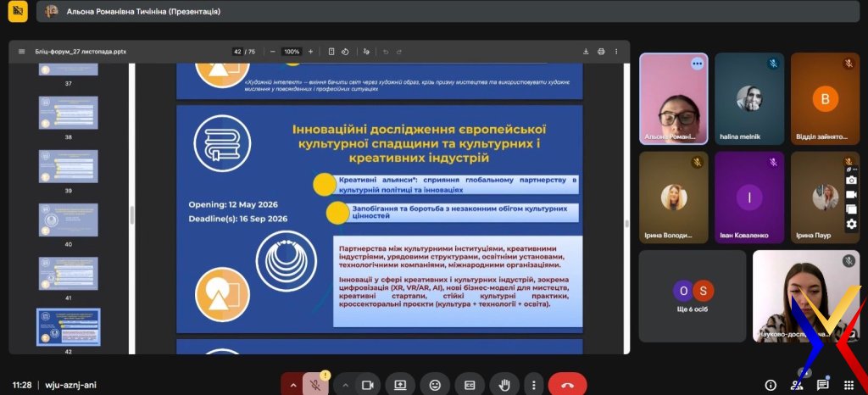
Task: Open the emoji reactions panel
Action: 435,385
